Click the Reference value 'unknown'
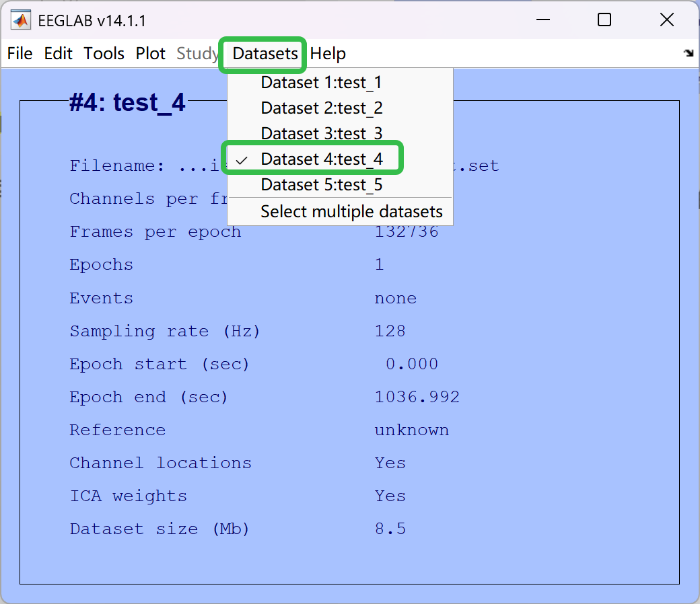Viewport: 700px width, 604px height. [x=412, y=430]
